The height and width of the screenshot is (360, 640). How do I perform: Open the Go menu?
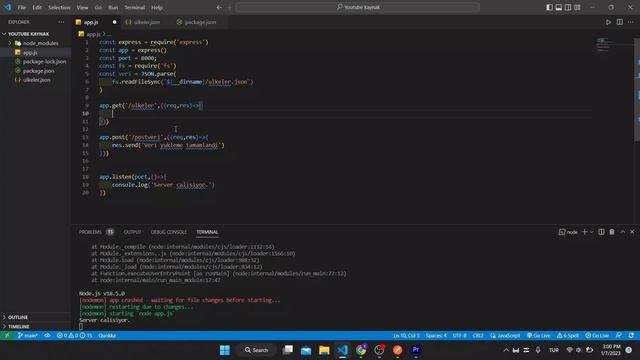[x=98, y=7]
